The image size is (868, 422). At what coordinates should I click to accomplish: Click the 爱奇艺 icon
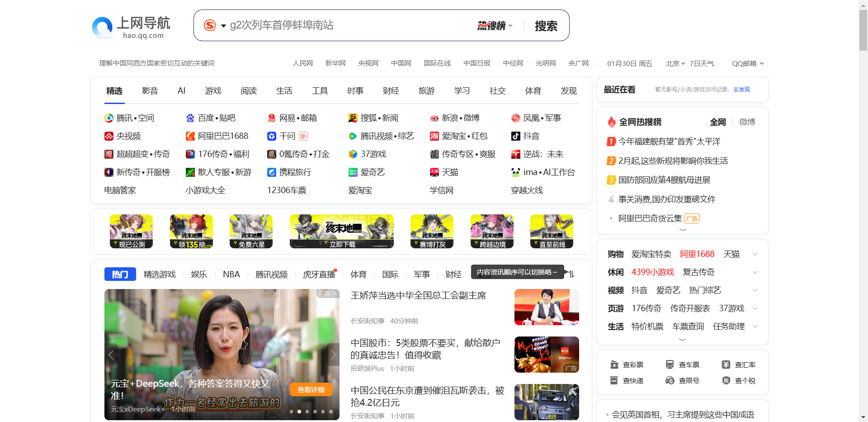pos(353,172)
